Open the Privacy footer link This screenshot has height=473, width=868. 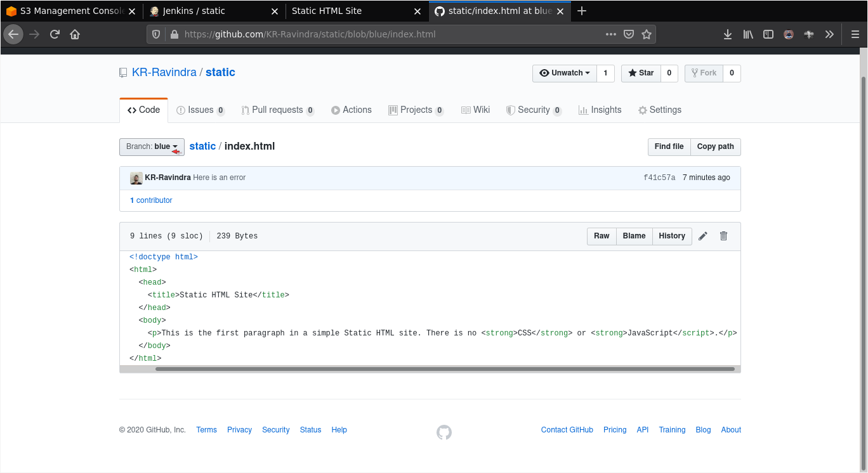pos(239,430)
